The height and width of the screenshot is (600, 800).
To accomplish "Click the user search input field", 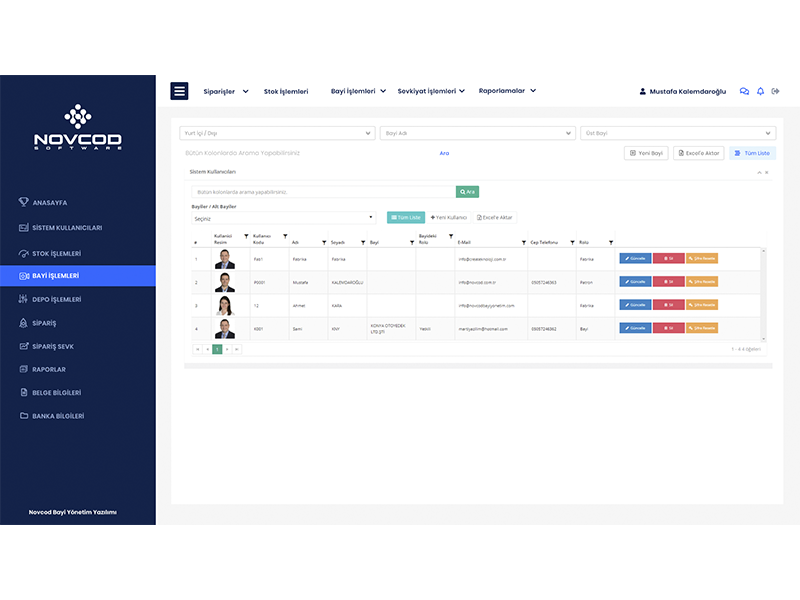I will click(323, 191).
